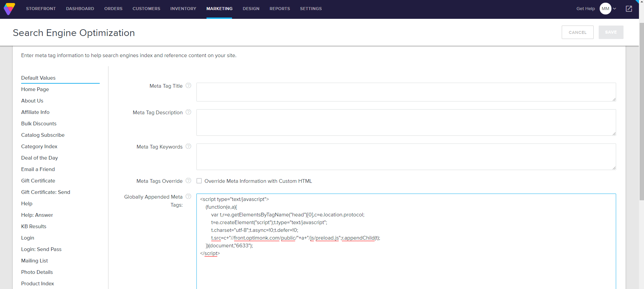
Task: Show help for Globally Appended Meta Tags
Action: click(x=188, y=196)
